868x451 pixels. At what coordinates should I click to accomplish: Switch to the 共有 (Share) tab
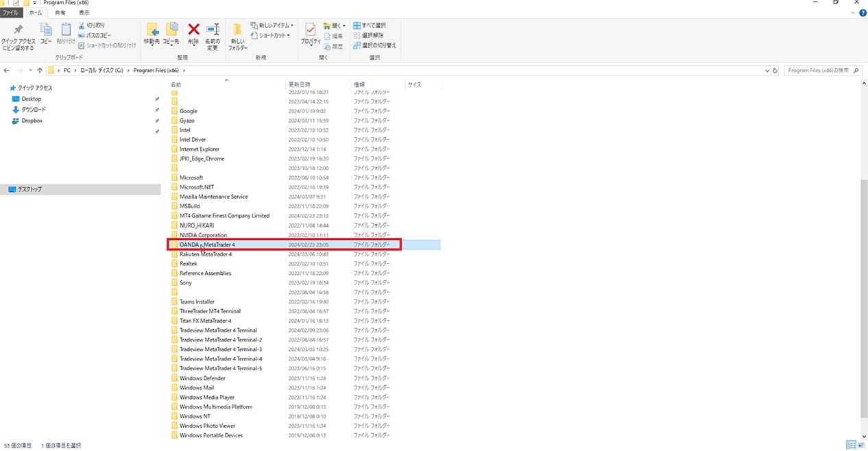pos(60,12)
